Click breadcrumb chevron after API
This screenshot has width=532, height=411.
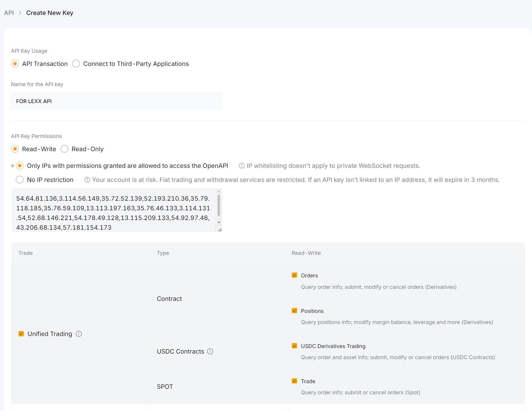[x=20, y=13]
